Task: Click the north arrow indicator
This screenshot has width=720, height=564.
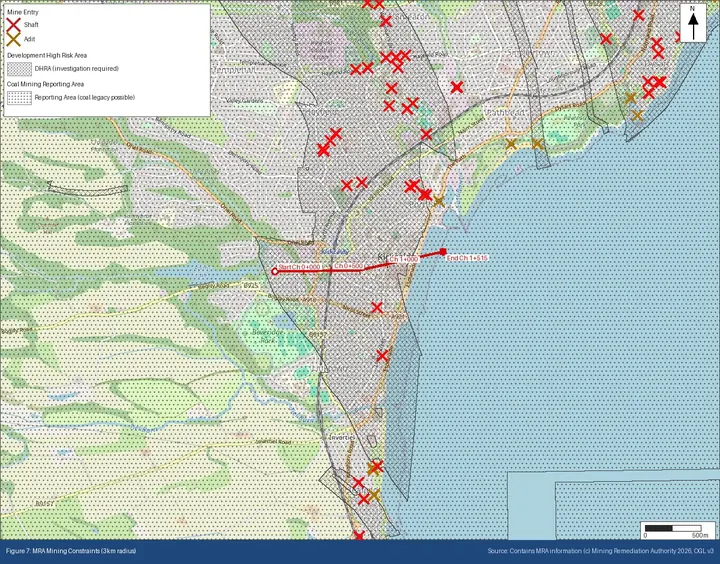Action: [x=693, y=23]
